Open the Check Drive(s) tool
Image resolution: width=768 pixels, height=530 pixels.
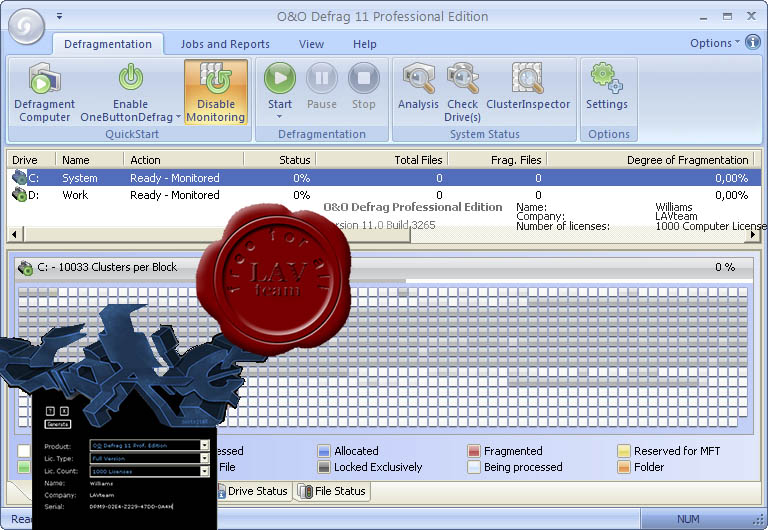point(462,92)
